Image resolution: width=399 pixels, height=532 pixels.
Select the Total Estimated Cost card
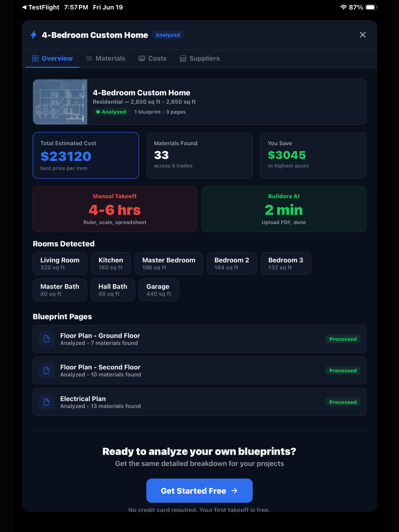pos(86,155)
